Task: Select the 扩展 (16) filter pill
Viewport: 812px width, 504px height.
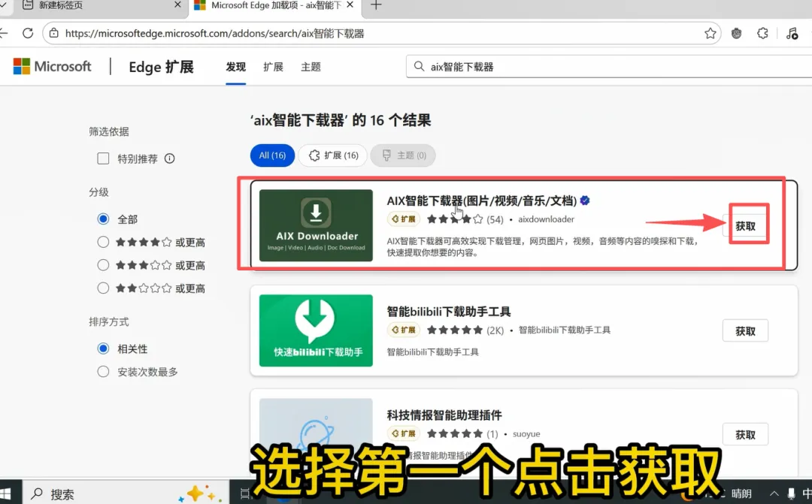Action: 332,155
